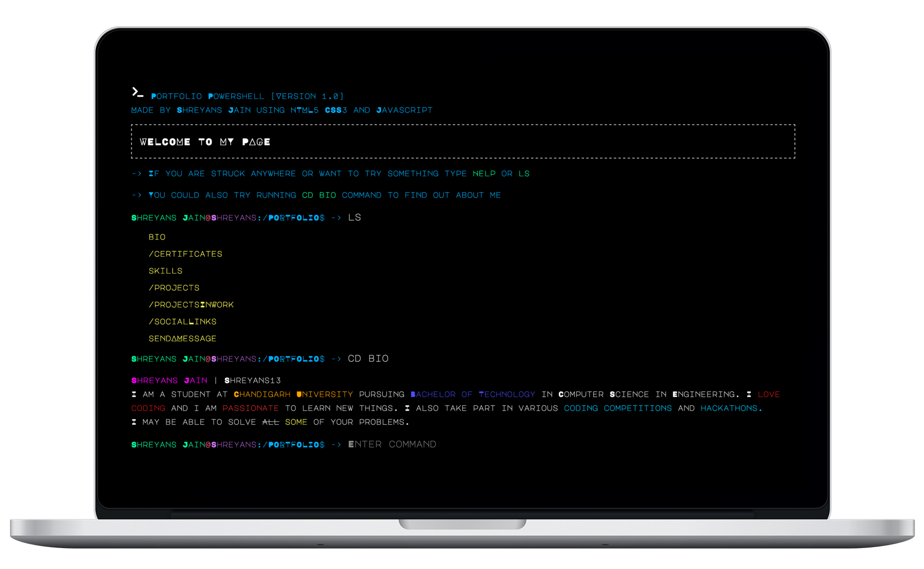The width and height of the screenshot is (924, 569).
Task: Click the SENDAMESSAGE entry
Action: point(183,339)
